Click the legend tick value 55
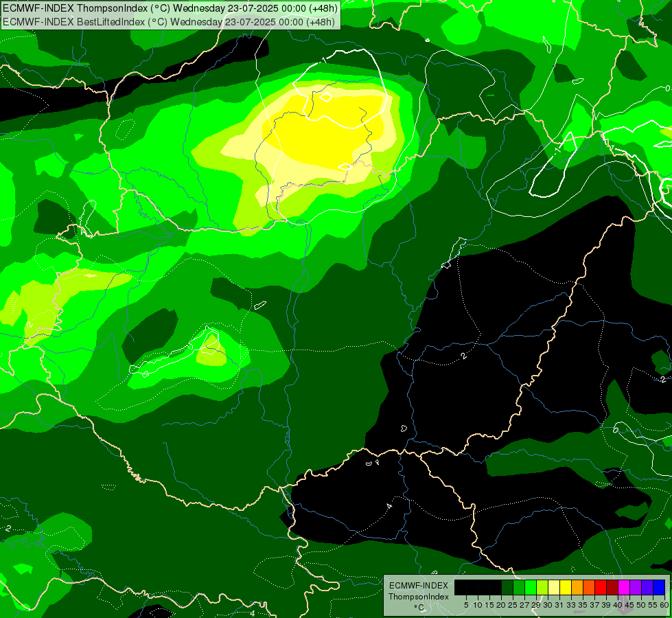The height and width of the screenshot is (618, 672). (653, 605)
